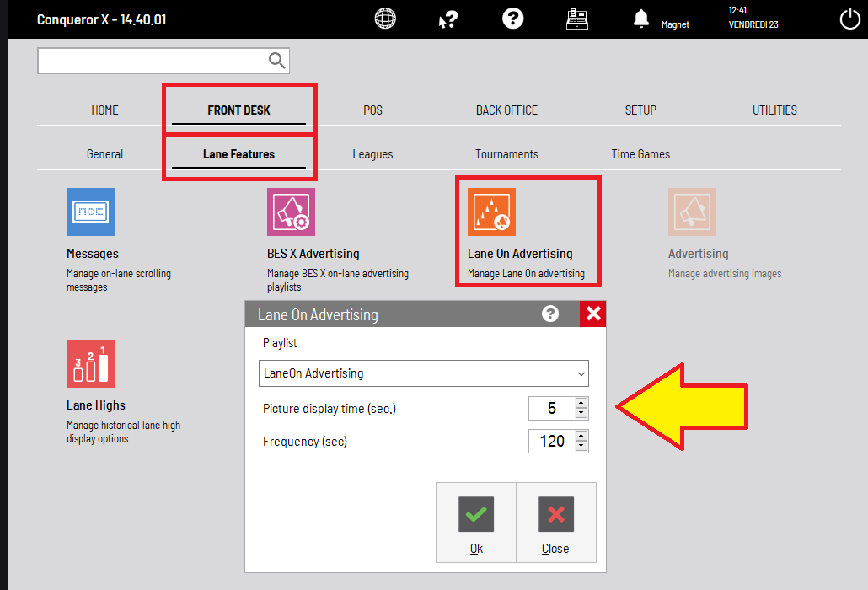
Task: Switch to the POS tab
Action: (372, 110)
